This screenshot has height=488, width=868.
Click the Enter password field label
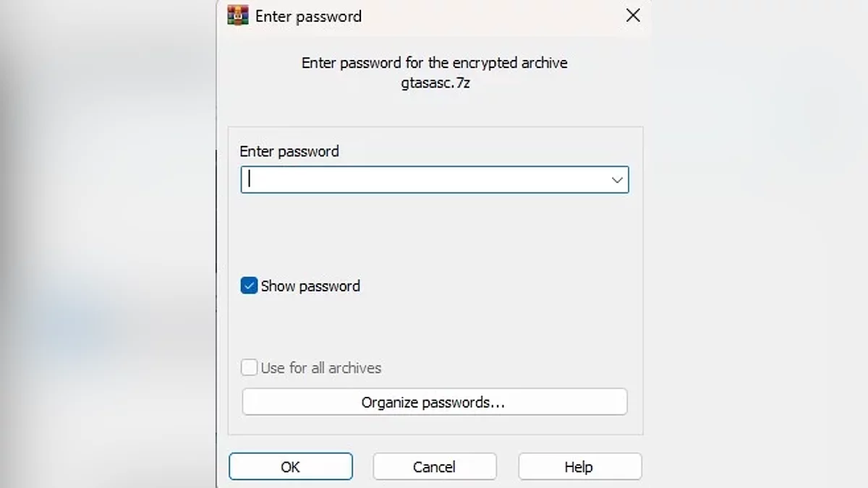click(x=289, y=152)
